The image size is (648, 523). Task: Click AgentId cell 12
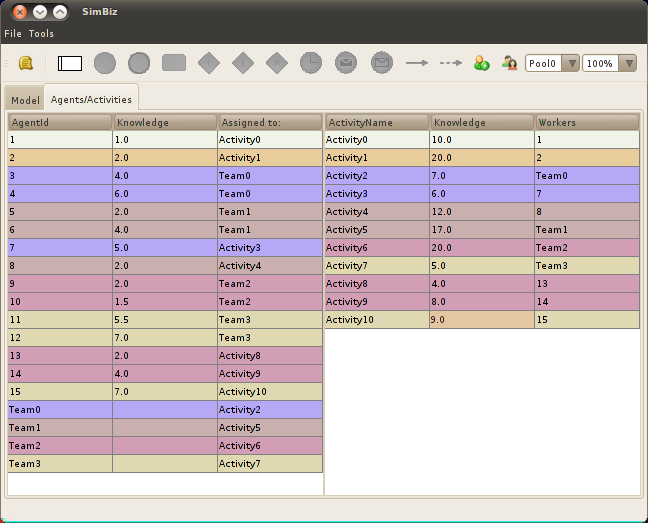click(60, 338)
